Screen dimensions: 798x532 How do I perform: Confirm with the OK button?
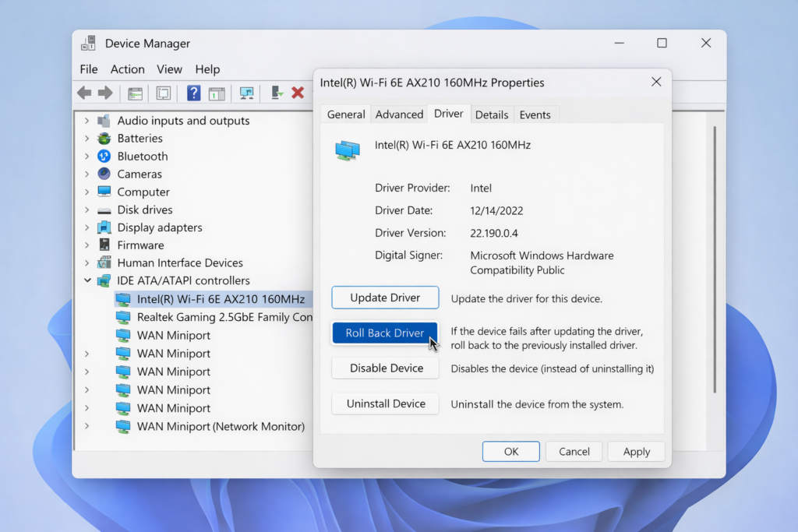tap(511, 452)
